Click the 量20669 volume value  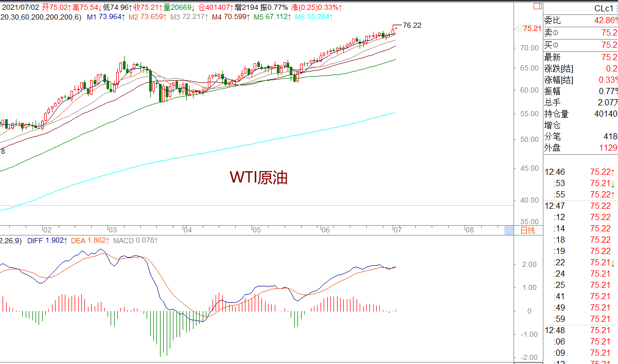click(179, 8)
